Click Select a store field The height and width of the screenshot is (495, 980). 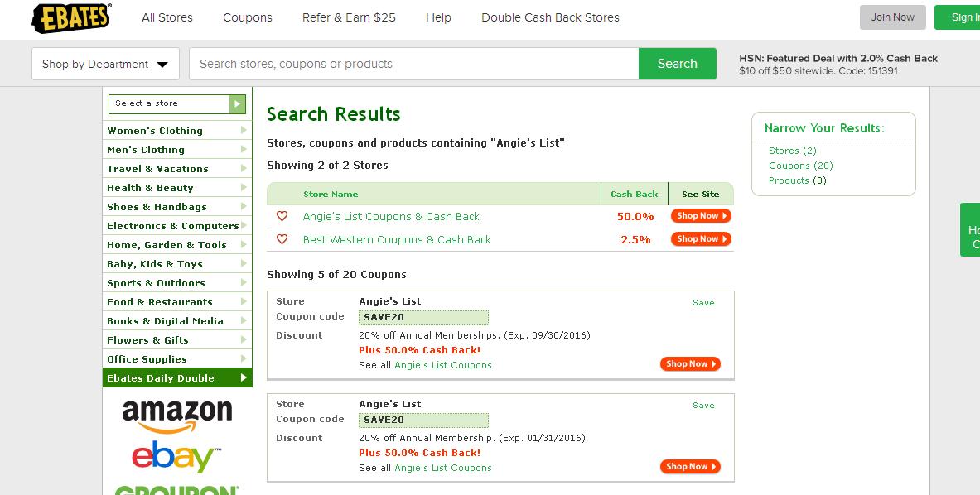[169, 103]
